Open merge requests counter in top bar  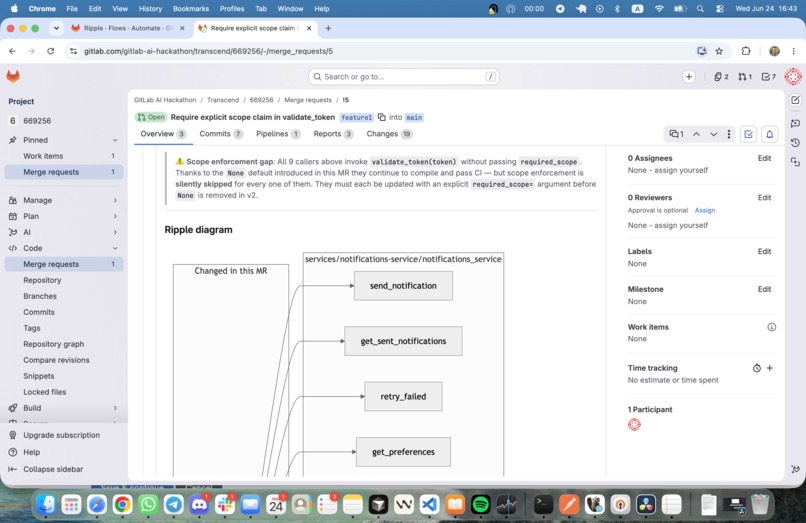(x=745, y=77)
